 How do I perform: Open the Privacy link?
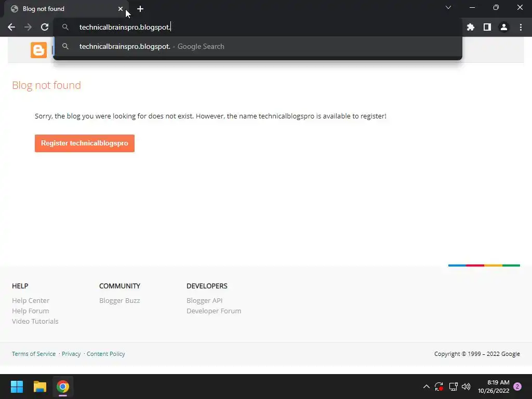pos(71,354)
